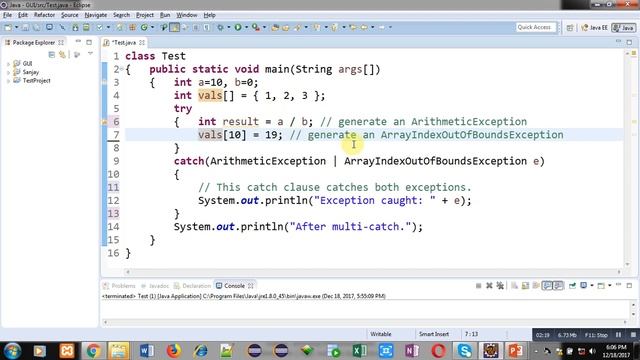Open the Navigate menu

pos(96,15)
